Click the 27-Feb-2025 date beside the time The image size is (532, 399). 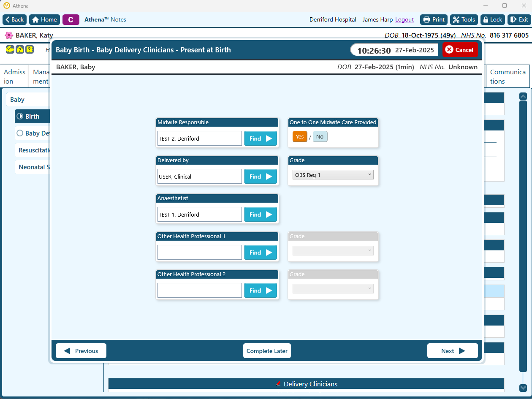click(415, 50)
